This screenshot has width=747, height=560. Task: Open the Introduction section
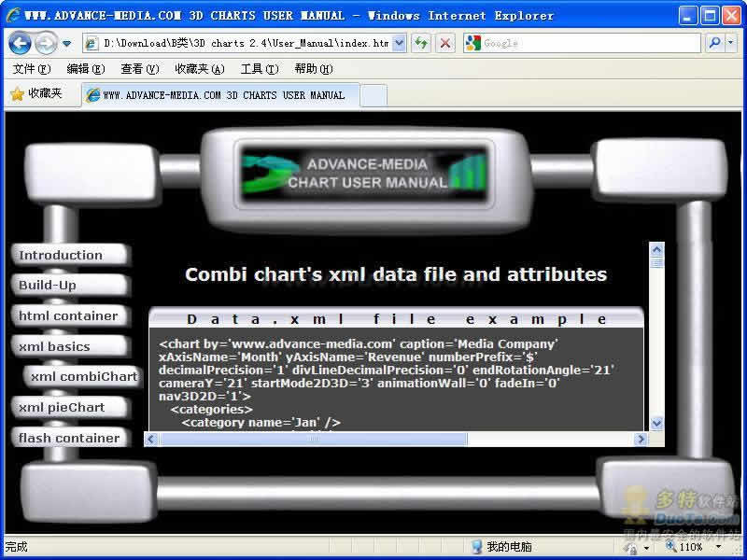pos(69,255)
